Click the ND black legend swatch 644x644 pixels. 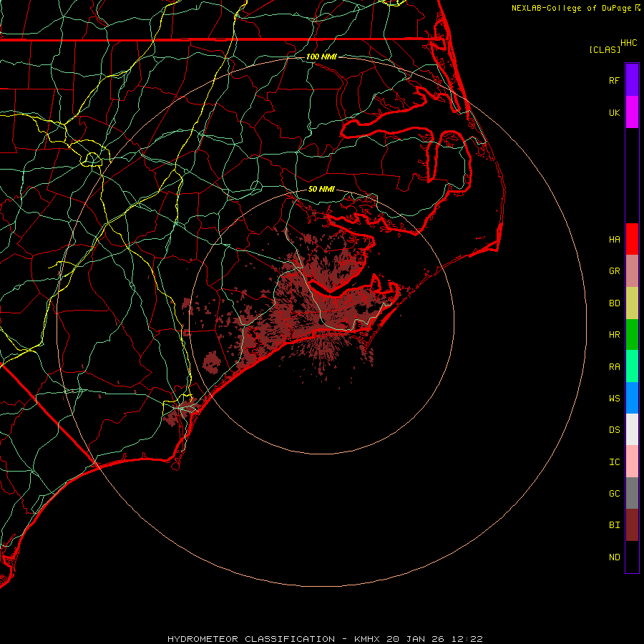tap(632, 557)
